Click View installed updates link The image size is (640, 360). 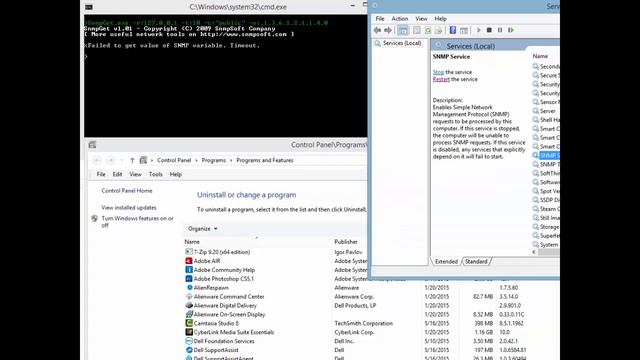tap(129, 208)
